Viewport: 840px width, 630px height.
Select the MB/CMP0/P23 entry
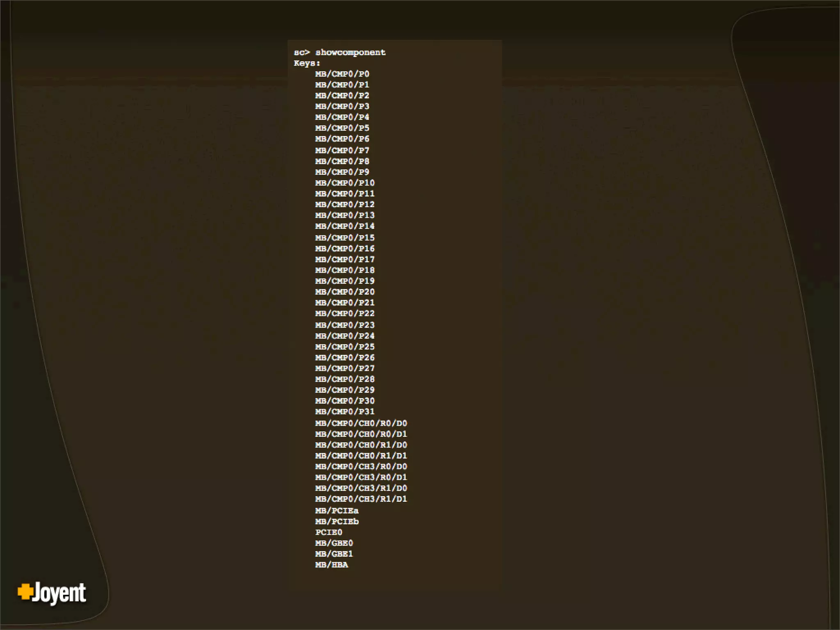coord(345,325)
